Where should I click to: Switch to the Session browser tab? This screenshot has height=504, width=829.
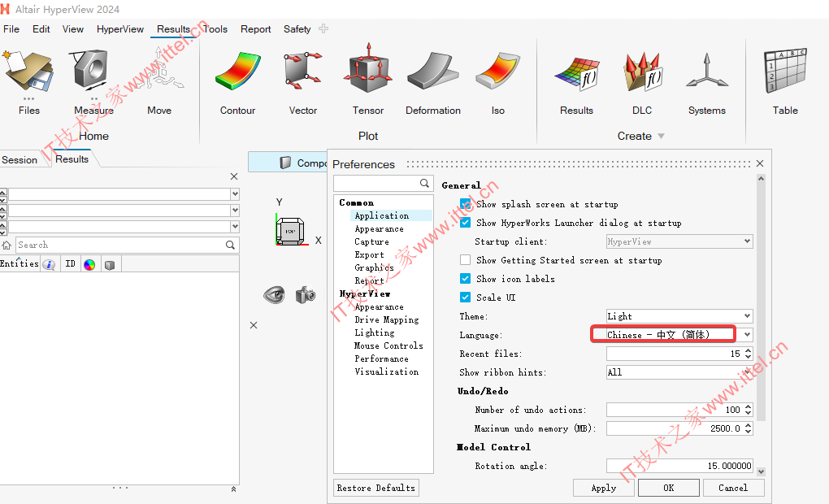coord(20,159)
